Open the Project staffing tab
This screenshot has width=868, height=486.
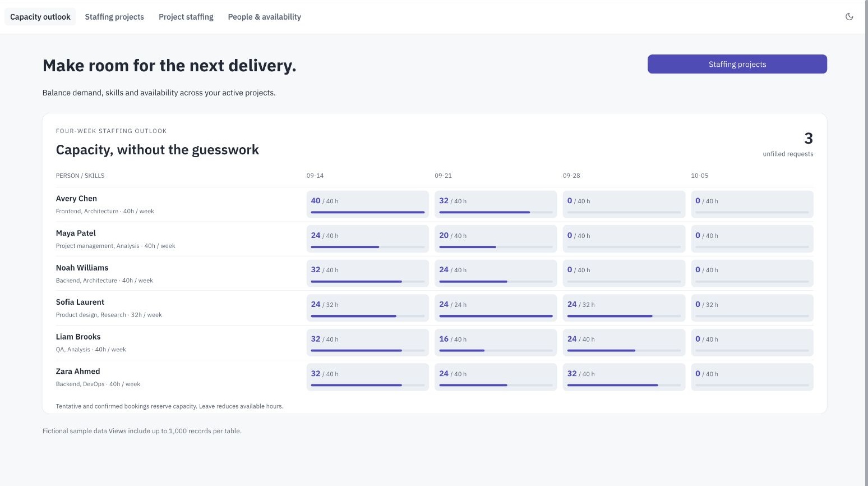click(x=186, y=17)
